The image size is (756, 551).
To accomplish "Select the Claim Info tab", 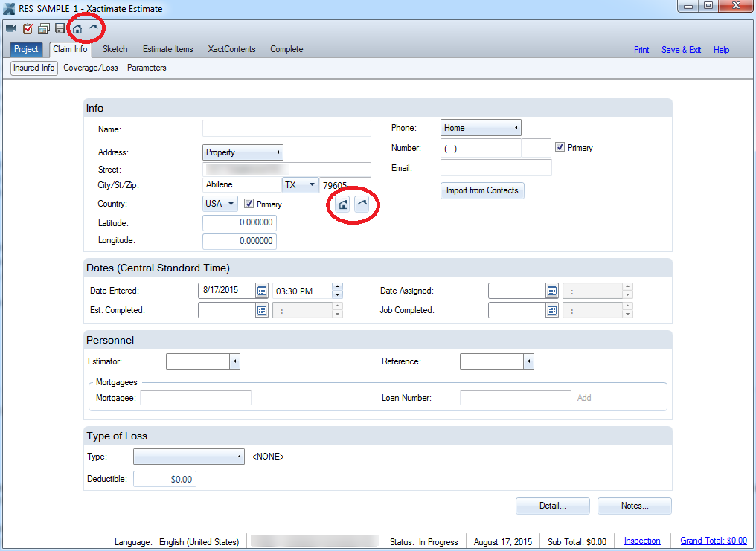I will (x=71, y=49).
